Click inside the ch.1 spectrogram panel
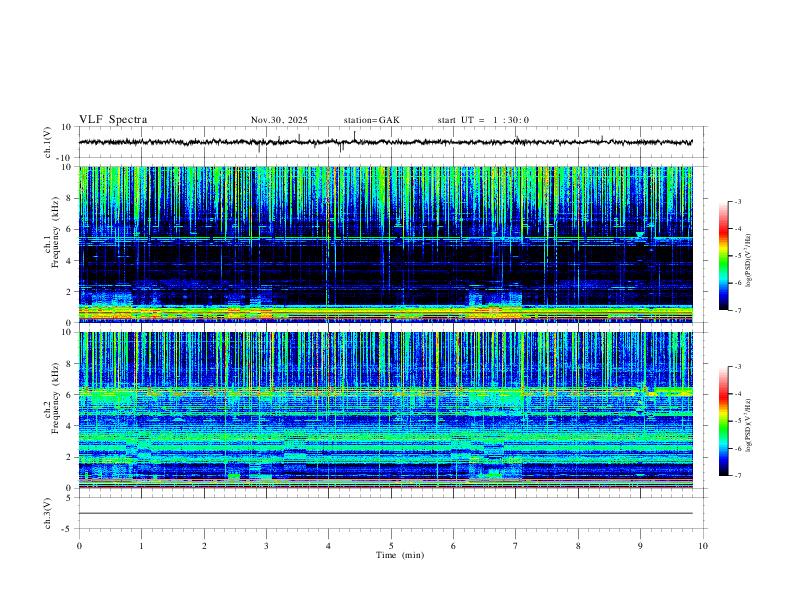Image resolution: width=792 pixels, height=612 pixels. pyautogui.click(x=385, y=244)
